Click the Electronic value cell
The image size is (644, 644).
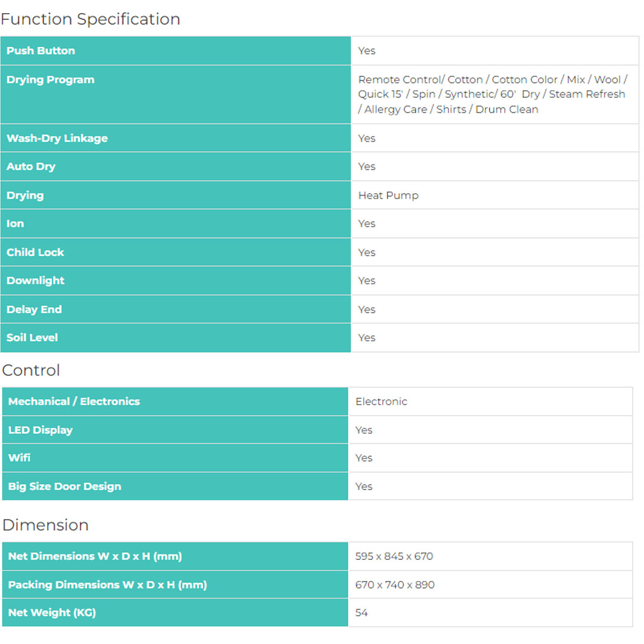click(x=381, y=401)
